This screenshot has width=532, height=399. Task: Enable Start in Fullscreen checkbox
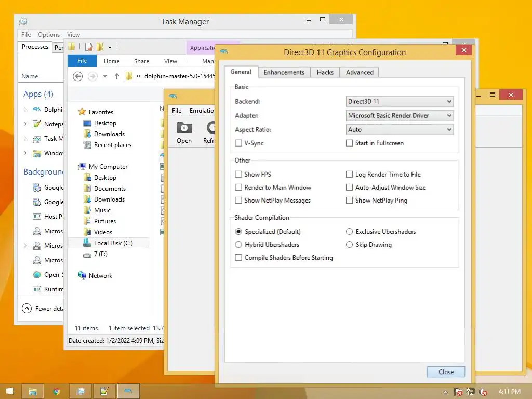[349, 143]
